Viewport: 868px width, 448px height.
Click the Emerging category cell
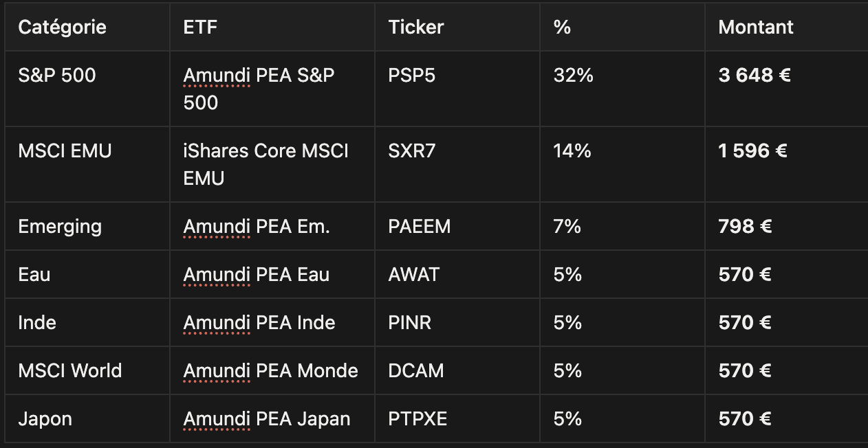60,227
